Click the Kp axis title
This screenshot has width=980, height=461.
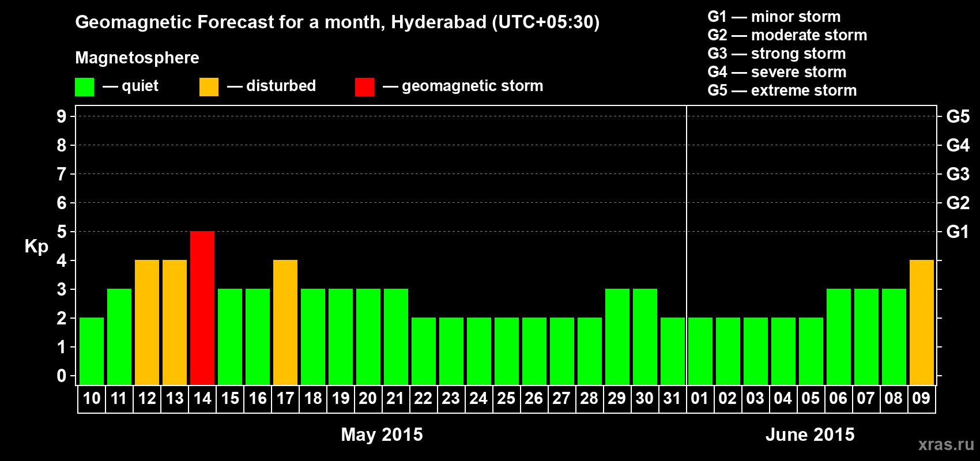36,247
